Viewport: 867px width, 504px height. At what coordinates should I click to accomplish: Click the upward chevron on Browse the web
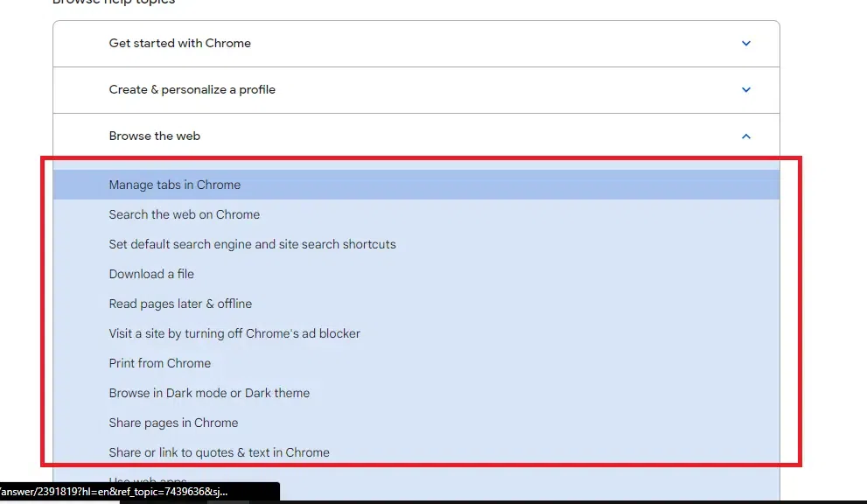point(746,136)
